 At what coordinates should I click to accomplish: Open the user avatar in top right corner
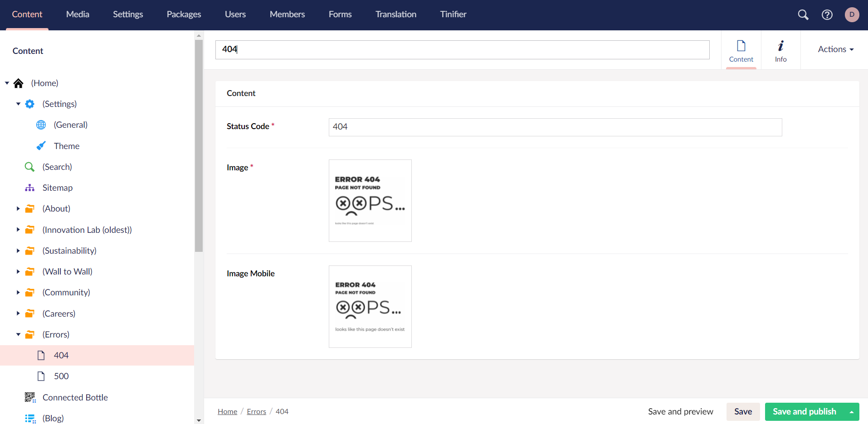click(x=852, y=14)
